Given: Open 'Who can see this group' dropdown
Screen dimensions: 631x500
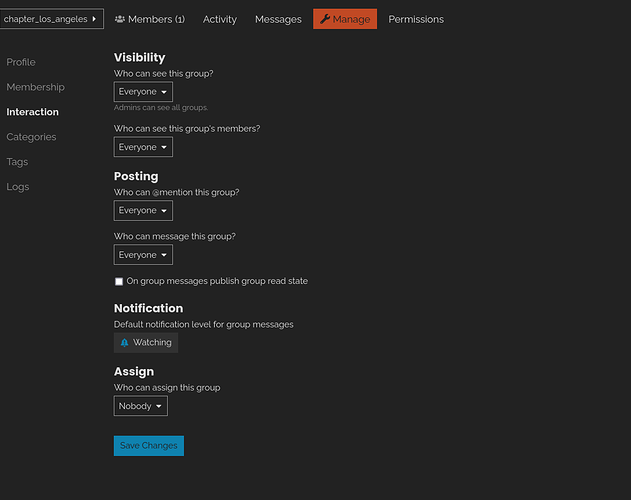Looking at the screenshot, I should [143, 92].
